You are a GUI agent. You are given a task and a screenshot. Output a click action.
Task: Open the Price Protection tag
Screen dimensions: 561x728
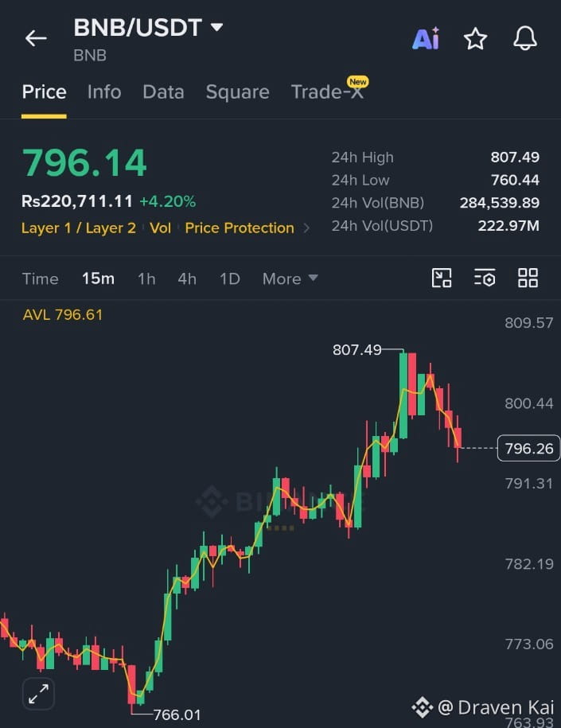click(240, 228)
